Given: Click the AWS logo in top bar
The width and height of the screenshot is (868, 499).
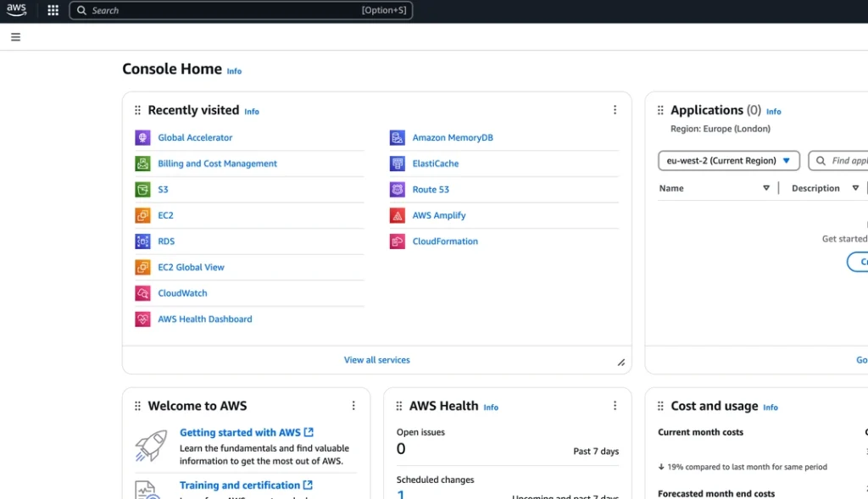Looking at the screenshot, I should pos(17,10).
